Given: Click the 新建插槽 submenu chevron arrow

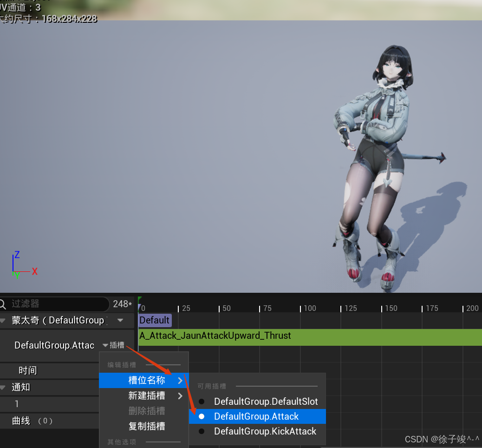Looking at the screenshot, I should (x=181, y=396).
